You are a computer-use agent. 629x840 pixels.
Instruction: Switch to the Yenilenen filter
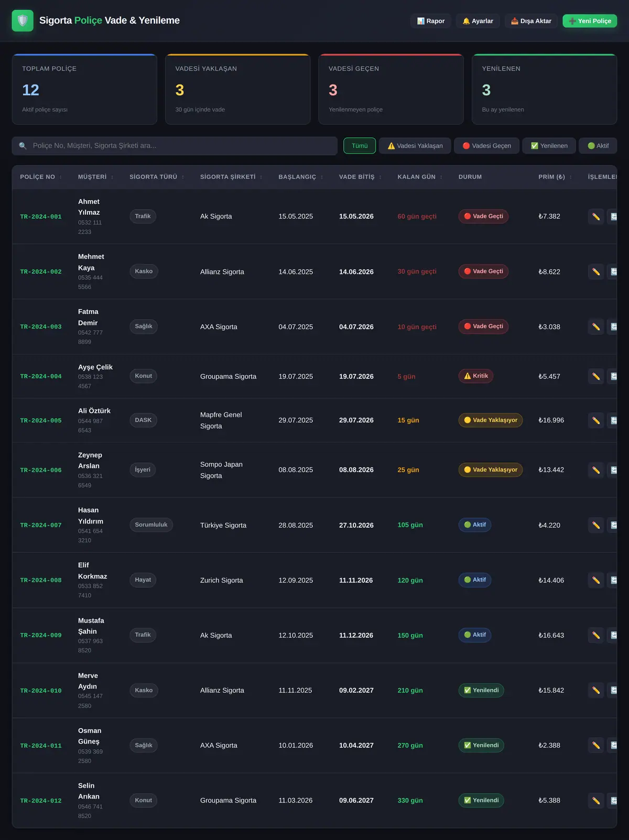[549, 146]
